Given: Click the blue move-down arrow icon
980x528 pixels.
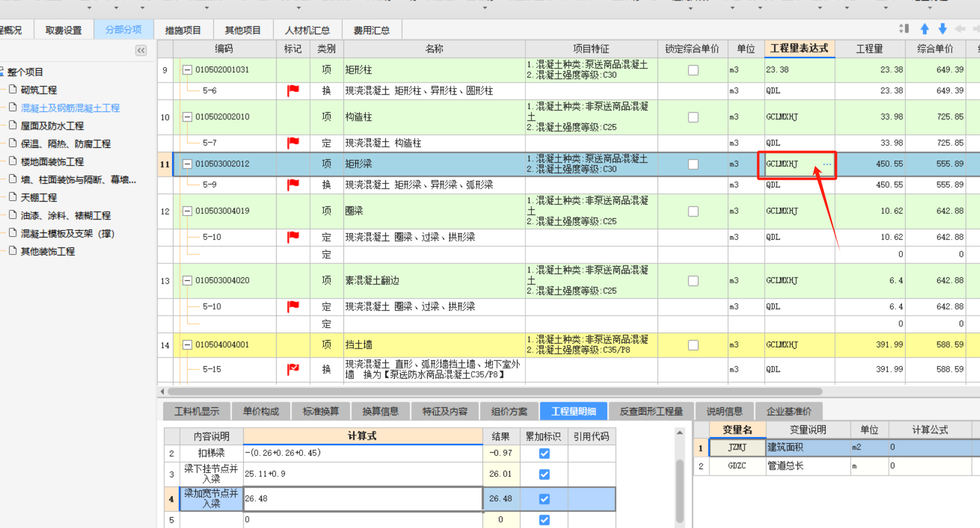Looking at the screenshot, I should click(x=943, y=29).
